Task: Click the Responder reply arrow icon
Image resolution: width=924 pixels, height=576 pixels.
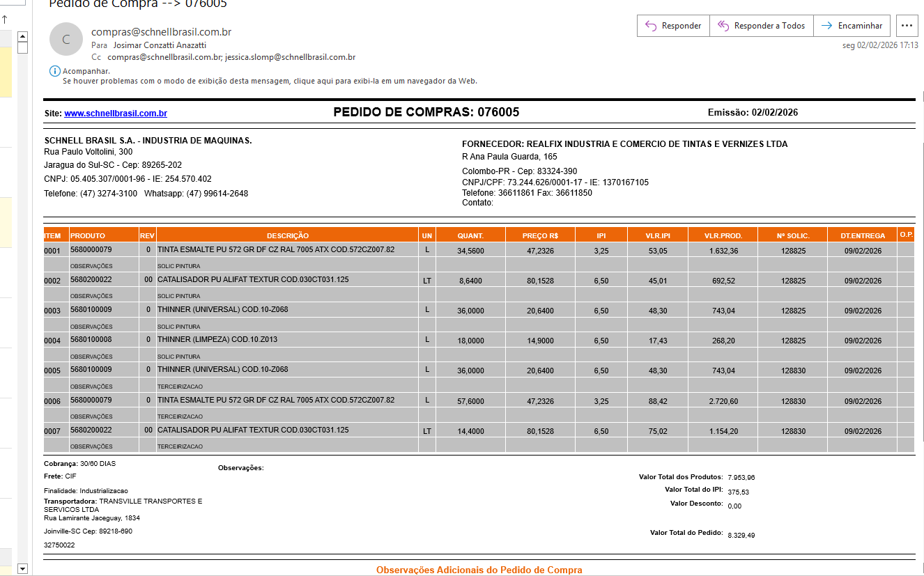Action: coord(651,26)
